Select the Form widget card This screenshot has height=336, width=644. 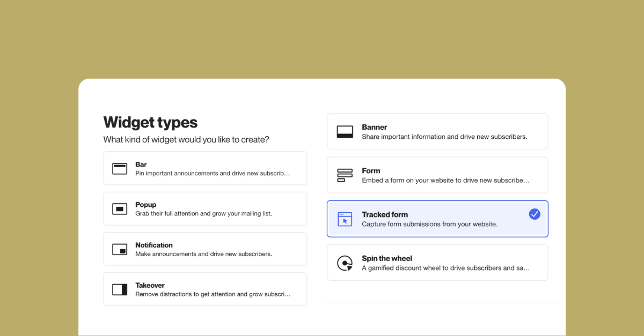point(437,175)
